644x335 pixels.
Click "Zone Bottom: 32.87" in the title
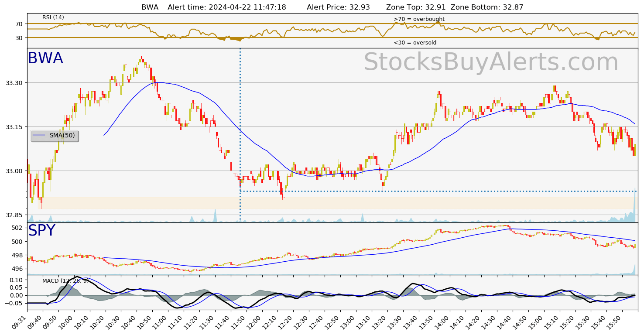[x=487, y=7]
